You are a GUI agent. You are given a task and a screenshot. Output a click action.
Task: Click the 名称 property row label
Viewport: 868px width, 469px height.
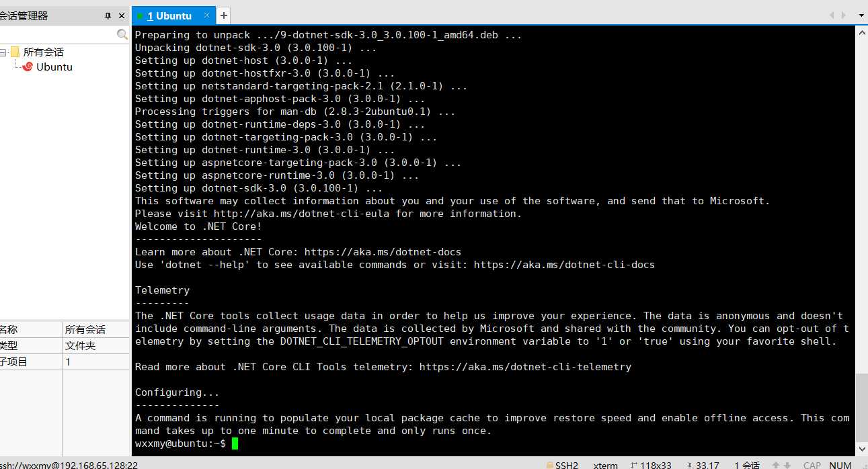(8, 329)
